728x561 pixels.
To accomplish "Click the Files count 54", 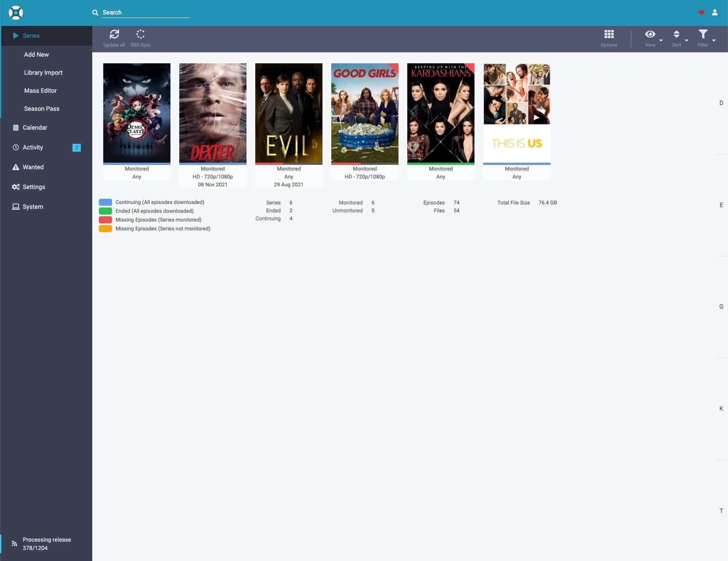I will (x=456, y=211).
